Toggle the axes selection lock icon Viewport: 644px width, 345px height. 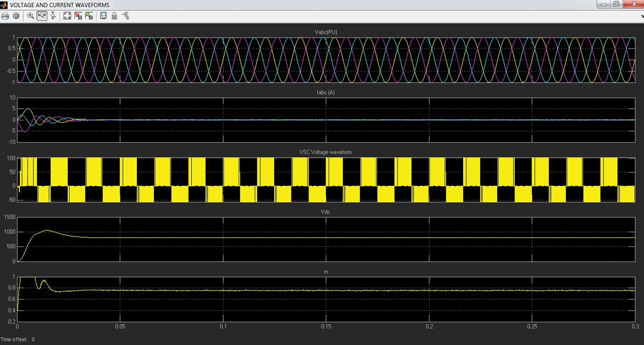click(x=114, y=16)
